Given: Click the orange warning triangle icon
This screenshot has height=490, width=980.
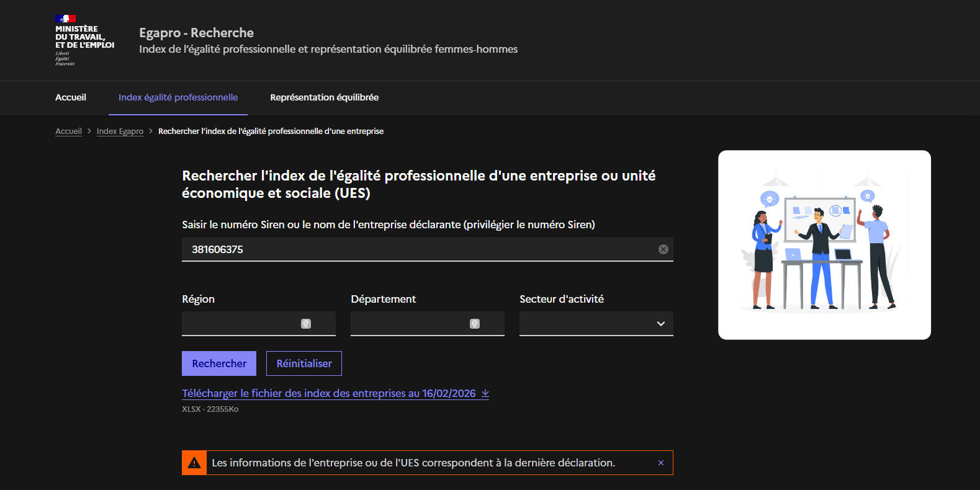Looking at the screenshot, I should [194, 463].
